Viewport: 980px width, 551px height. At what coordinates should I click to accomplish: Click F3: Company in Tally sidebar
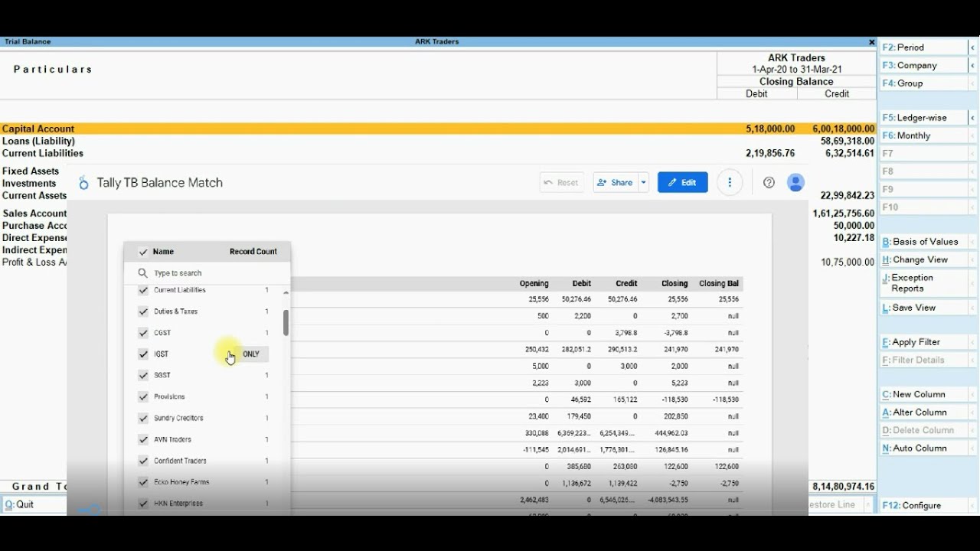[923, 66]
